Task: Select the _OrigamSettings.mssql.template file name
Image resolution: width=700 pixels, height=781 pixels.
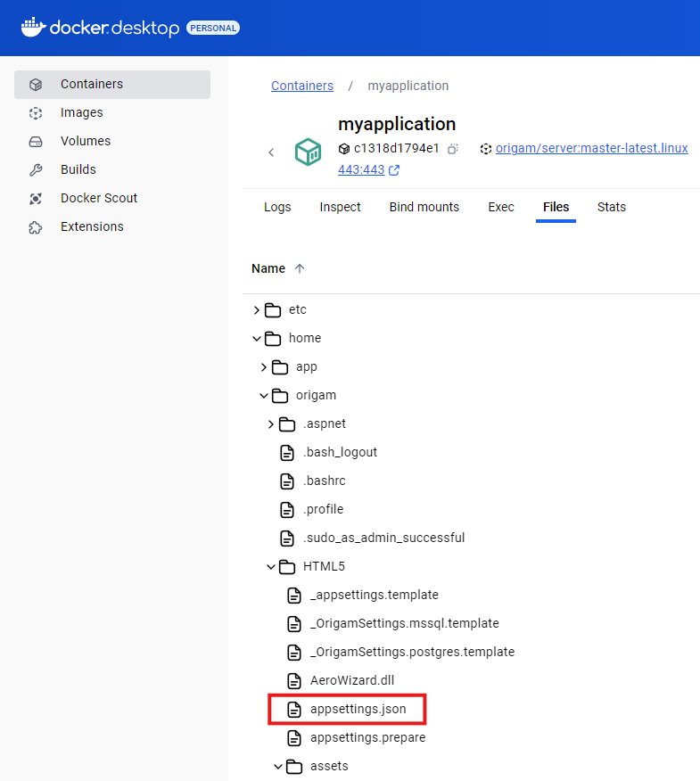Action: click(x=405, y=623)
